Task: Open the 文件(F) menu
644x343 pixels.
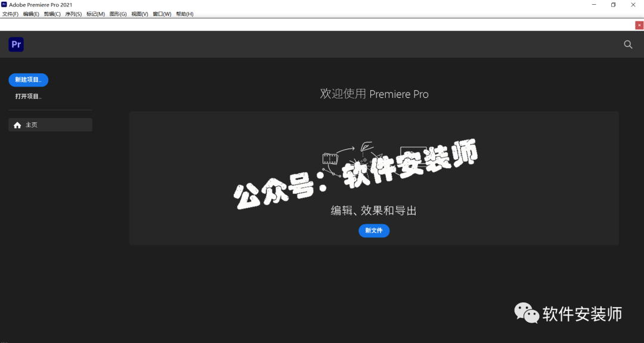Action: point(10,14)
